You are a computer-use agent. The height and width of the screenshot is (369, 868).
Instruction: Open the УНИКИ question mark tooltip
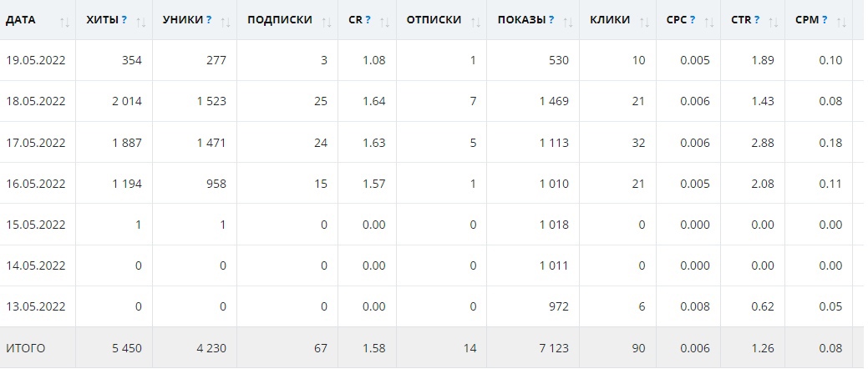click(x=208, y=20)
